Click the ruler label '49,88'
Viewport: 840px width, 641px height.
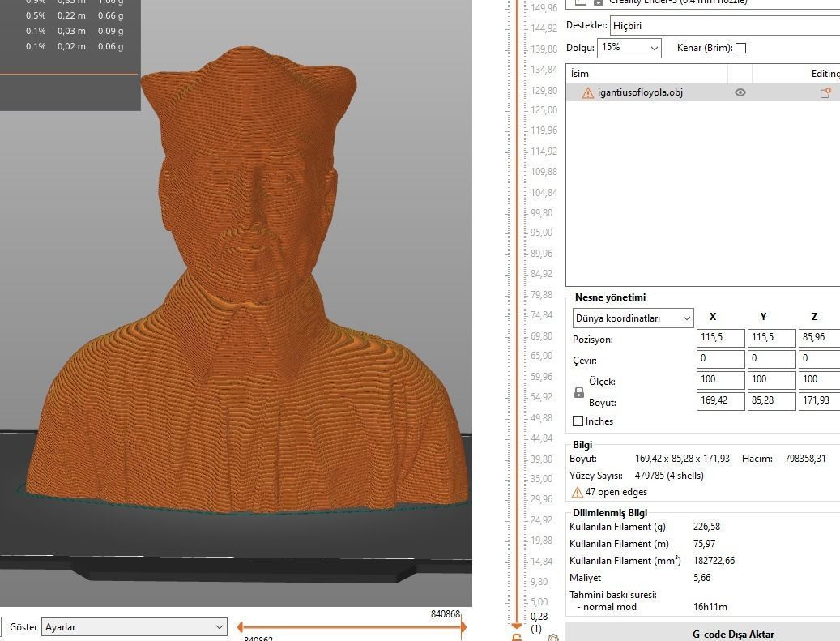coord(542,418)
